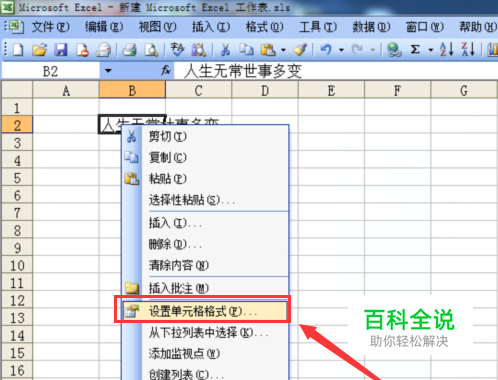Open the AutoSum functions dropdown arrow

click(430, 50)
